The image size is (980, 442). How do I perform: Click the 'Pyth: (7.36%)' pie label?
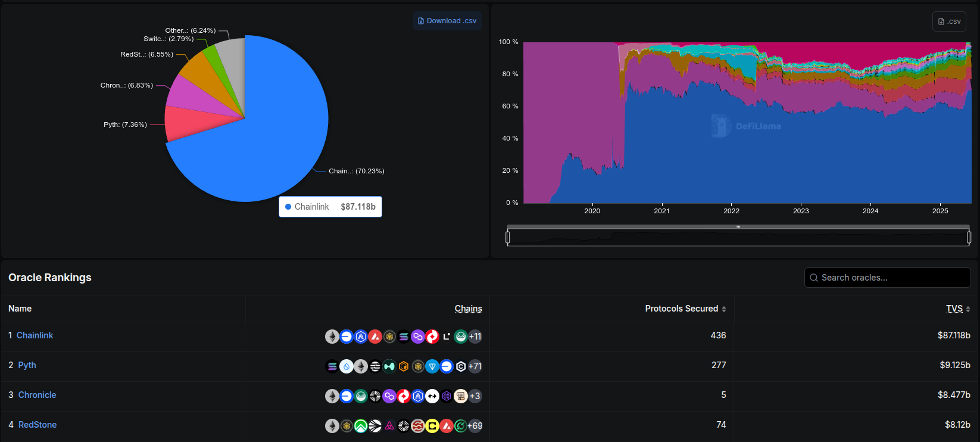(x=125, y=124)
